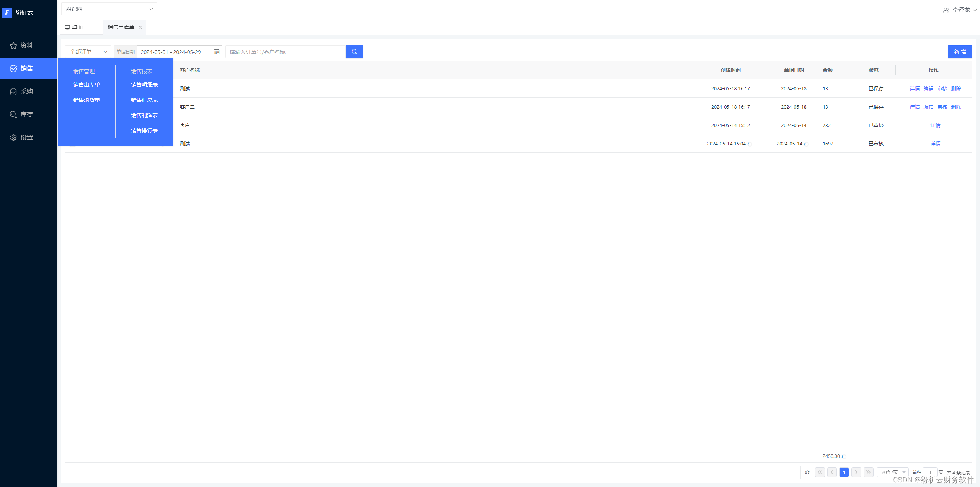This screenshot has height=487, width=980.
Task: Open the date range calendar icon
Action: pyautogui.click(x=217, y=52)
